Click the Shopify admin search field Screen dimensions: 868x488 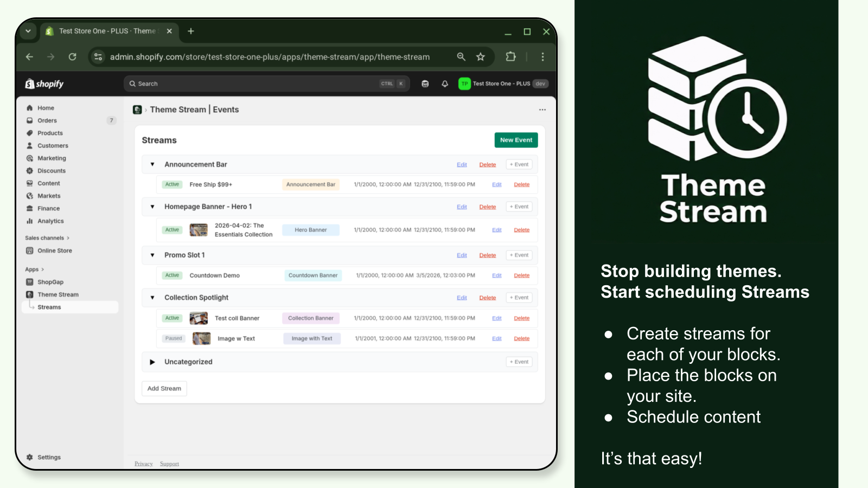tap(266, 84)
